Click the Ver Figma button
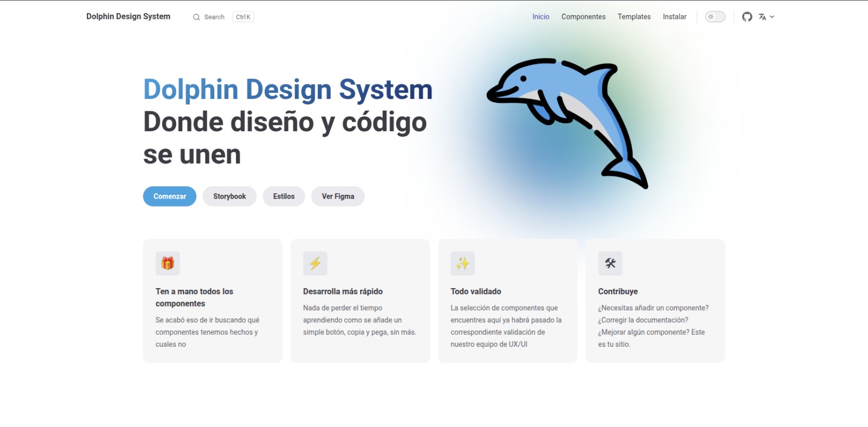The width and height of the screenshot is (868, 427). [x=337, y=196]
